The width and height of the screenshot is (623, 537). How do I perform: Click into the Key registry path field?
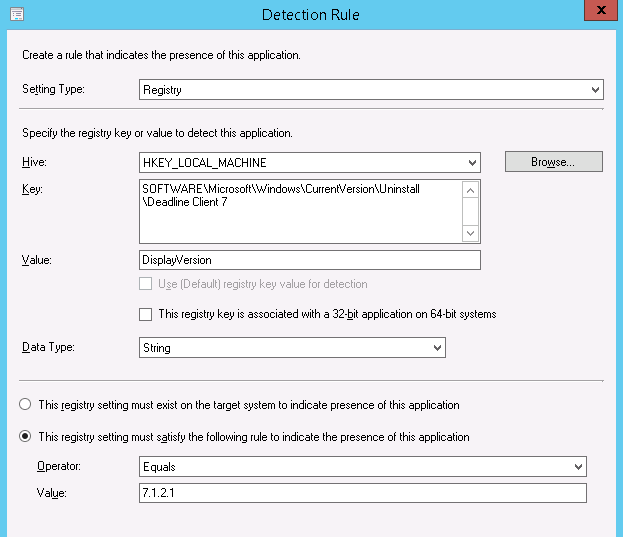[x=300, y=210]
